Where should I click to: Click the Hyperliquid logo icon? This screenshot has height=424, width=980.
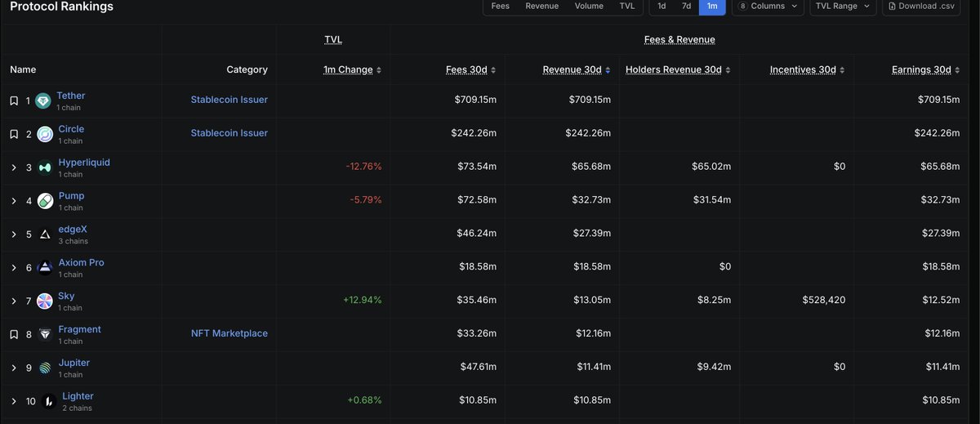tap(44, 168)
